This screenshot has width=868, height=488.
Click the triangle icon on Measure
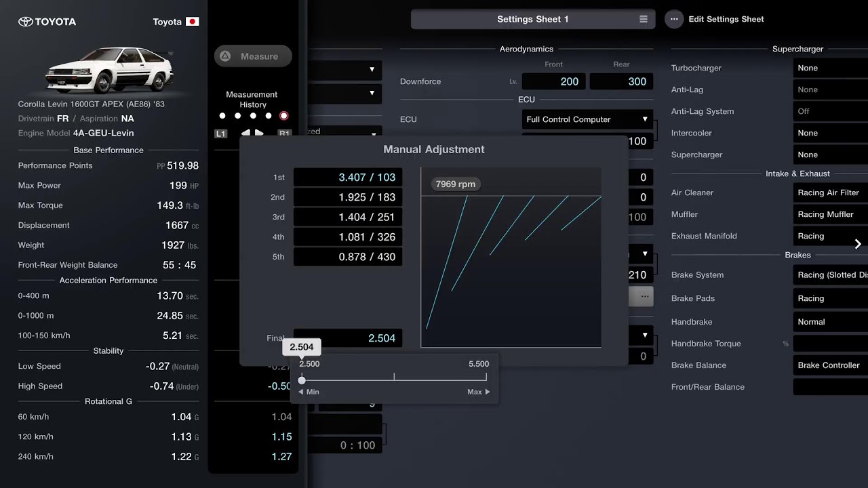coord(226,56)
